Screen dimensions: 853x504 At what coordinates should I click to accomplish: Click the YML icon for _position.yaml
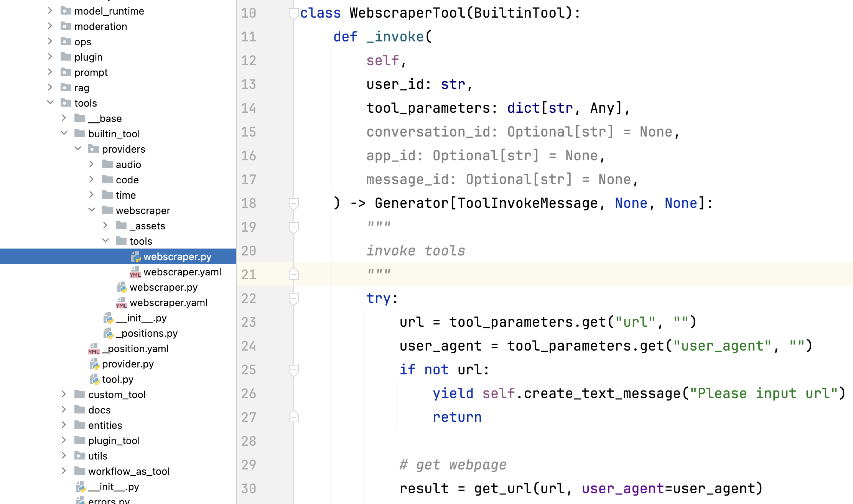[94, 349]
